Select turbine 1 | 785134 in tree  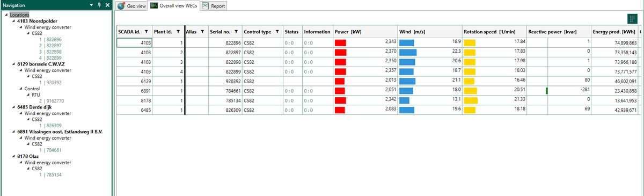pyautogui.click(x=50, y=175)
